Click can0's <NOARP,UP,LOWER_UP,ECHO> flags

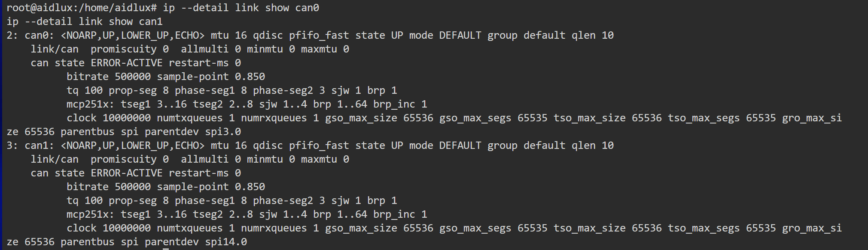pyautogui.click(x=133, y=35)
